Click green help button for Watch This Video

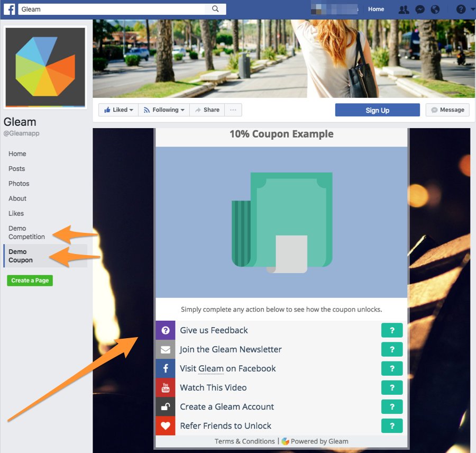click(x=392, y=388)
